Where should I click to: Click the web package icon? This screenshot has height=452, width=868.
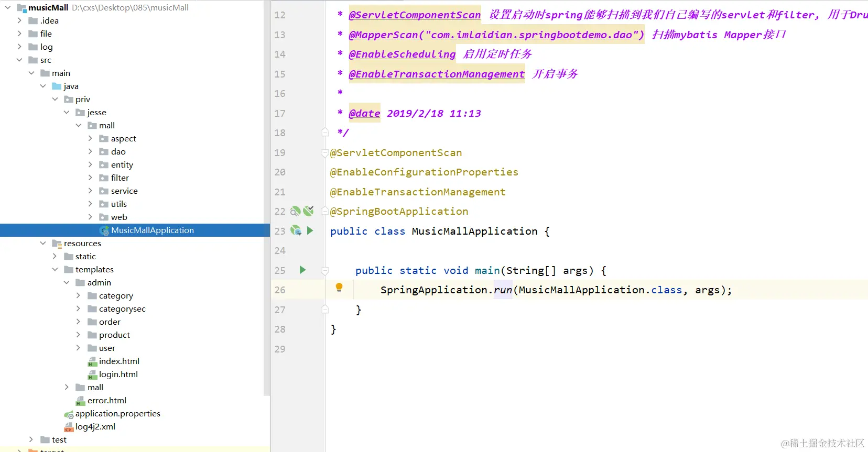click(104, 217)
